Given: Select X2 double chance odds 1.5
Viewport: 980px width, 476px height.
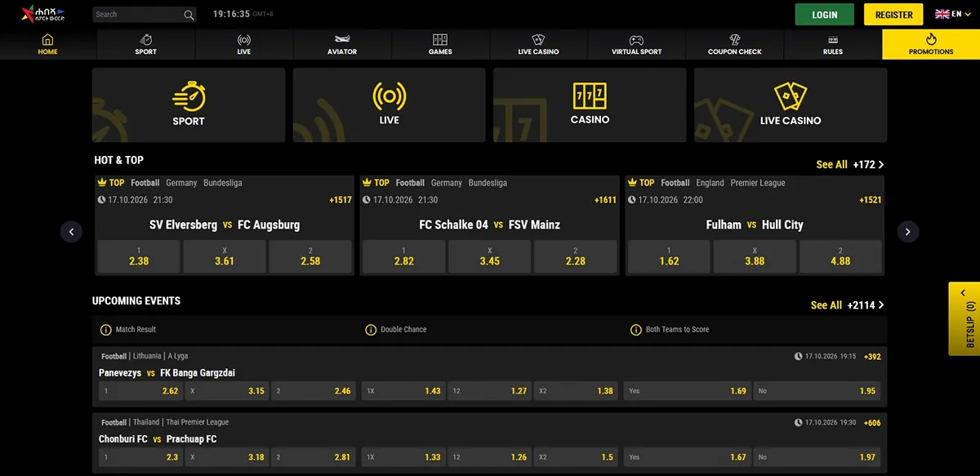Looking at the screenshot, I should click(577, 457).
